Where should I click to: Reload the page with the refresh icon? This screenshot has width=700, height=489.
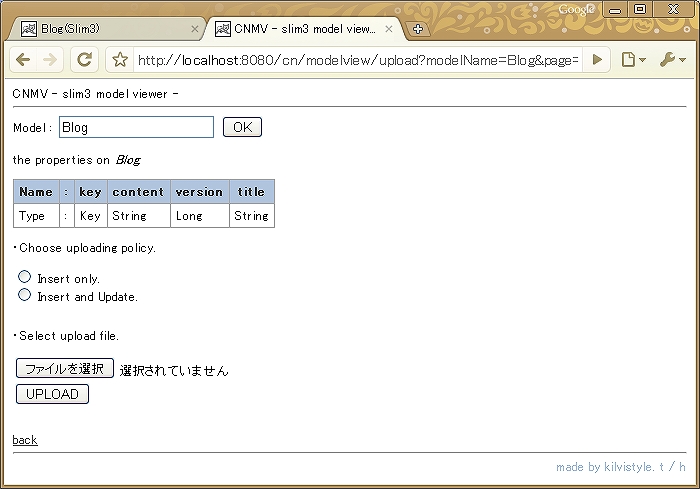pyautogui.click(x=84, y=59)
